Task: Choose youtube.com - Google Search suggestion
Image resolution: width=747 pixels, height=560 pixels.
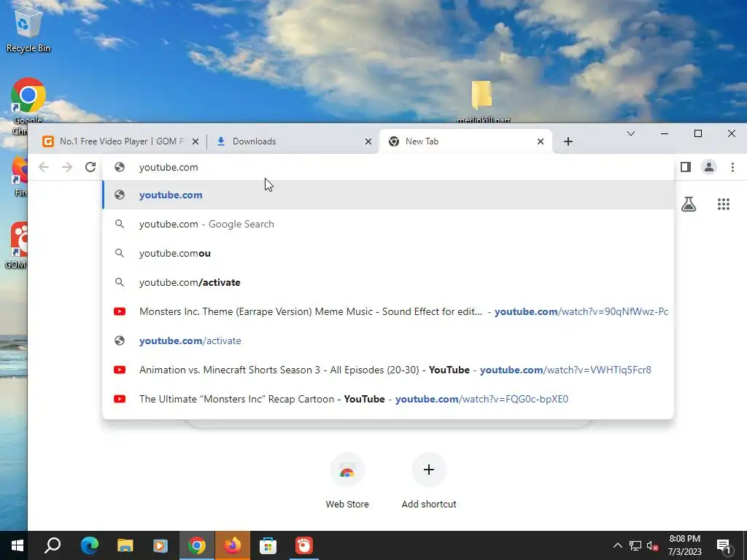Action: point(388,224)
